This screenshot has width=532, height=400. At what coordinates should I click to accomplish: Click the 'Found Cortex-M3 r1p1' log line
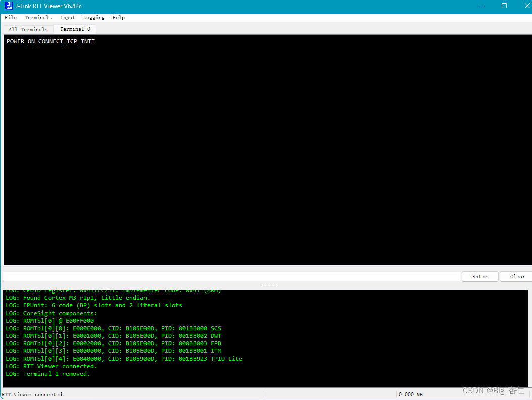78,298
